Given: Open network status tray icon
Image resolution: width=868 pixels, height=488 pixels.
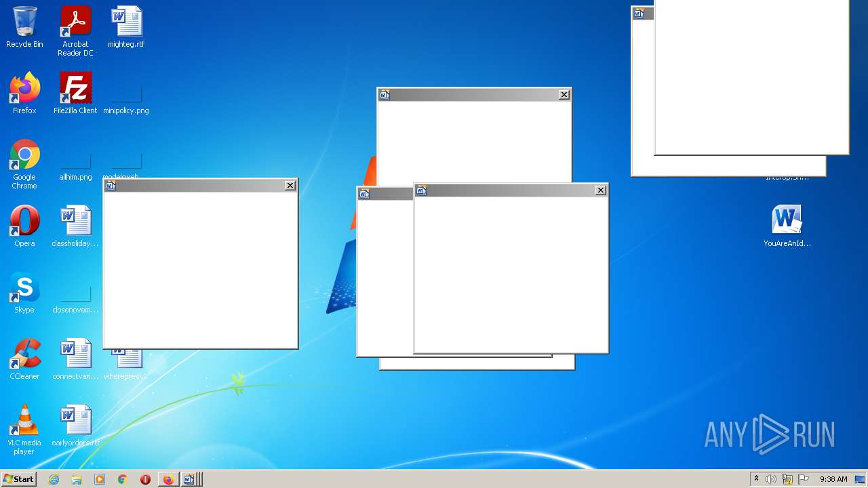Looking at the screenshot, I should (787, 479).
